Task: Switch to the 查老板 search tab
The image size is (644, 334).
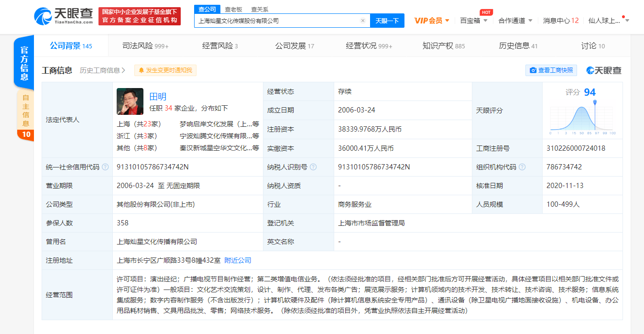Action: click(x=233, y=9)
